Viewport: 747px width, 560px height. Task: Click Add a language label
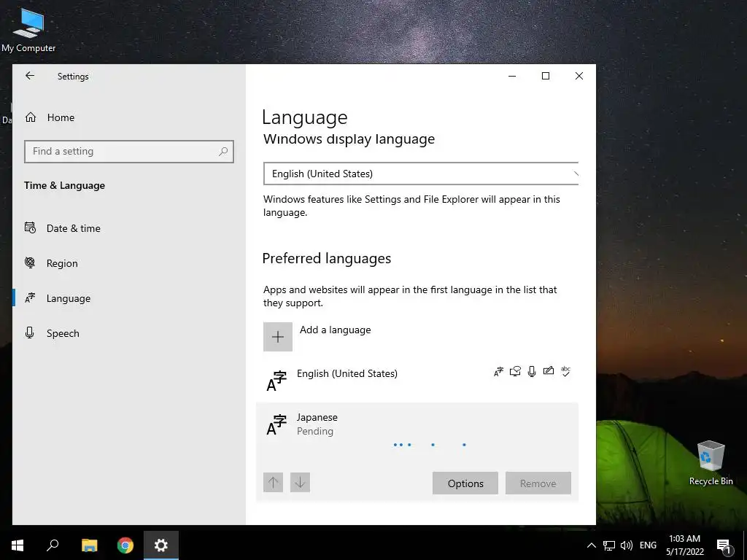[x=336, y=330]
